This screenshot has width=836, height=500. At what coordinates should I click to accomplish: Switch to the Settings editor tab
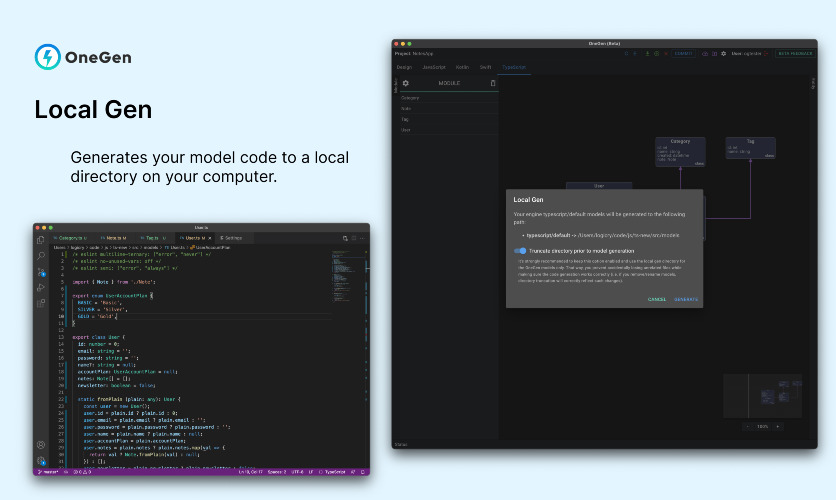point(231,238)
